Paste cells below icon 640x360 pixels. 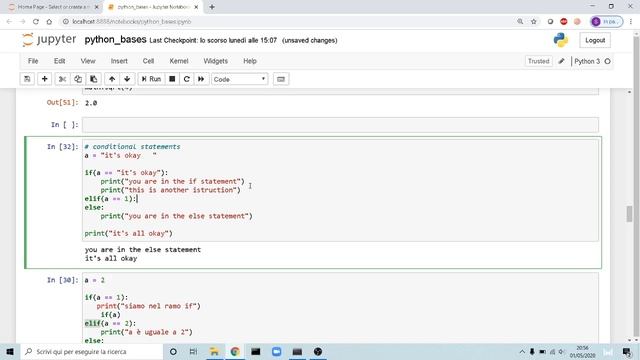[93, 79]
